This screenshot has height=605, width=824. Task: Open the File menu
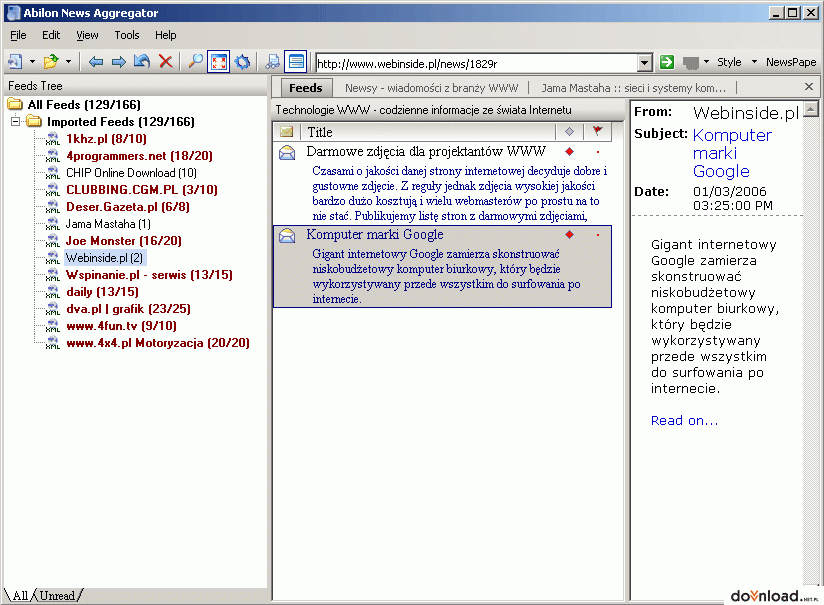(x=18, y=35)
